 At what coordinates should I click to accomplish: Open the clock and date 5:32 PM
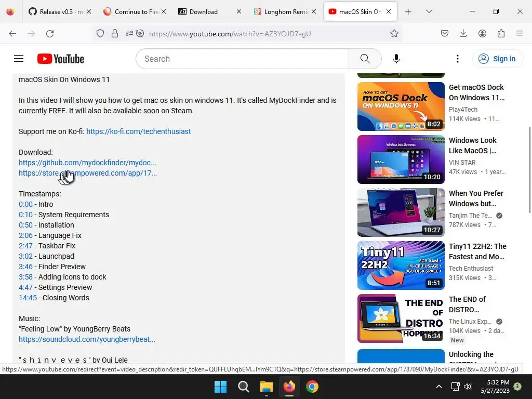(x=495, y=387)
